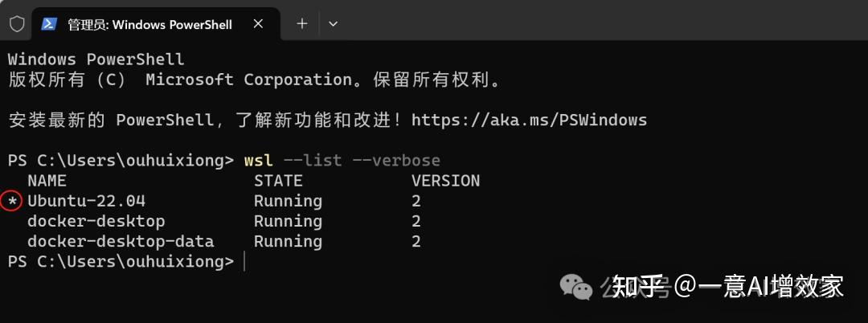Open the aka.ms/PSWindows link
The height and width of the screenshot is (323, 868).
[529, 121]
